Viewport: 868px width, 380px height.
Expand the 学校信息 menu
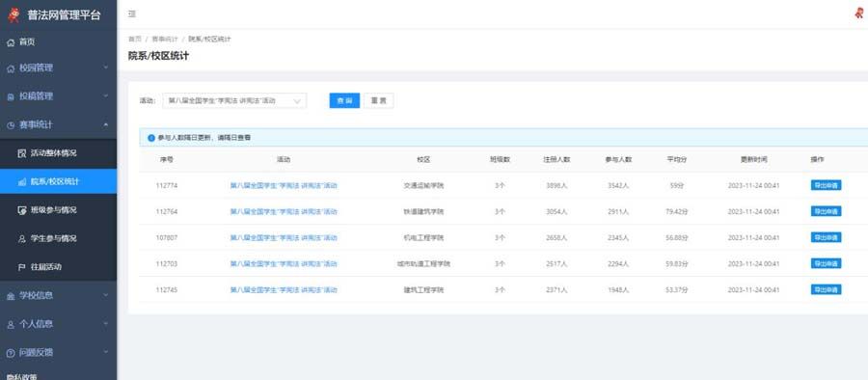tap(58, 295)
